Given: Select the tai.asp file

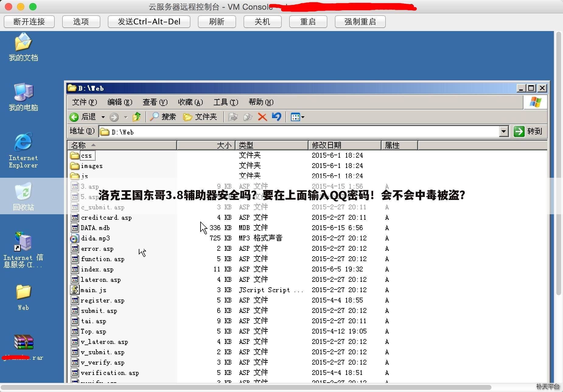Looking at the screenshot, I should (89, 321).
